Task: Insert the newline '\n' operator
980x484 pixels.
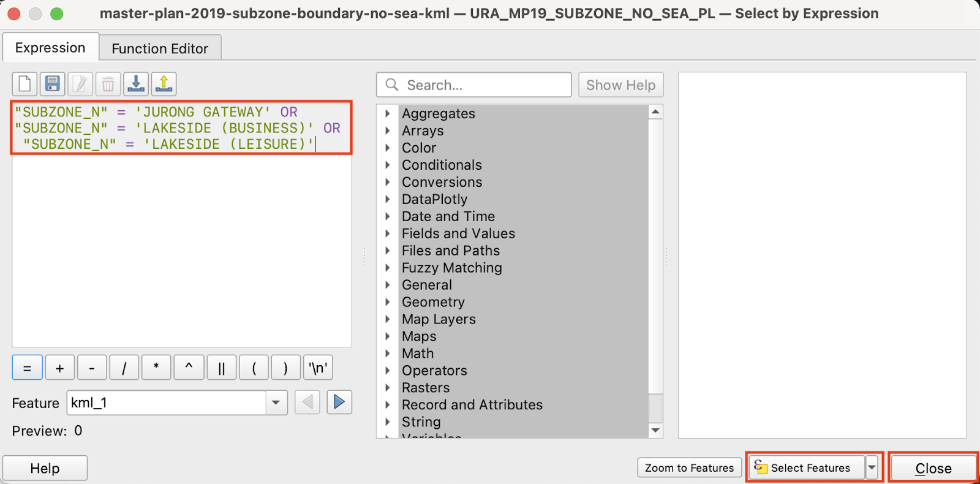Action: click(318, 368)
